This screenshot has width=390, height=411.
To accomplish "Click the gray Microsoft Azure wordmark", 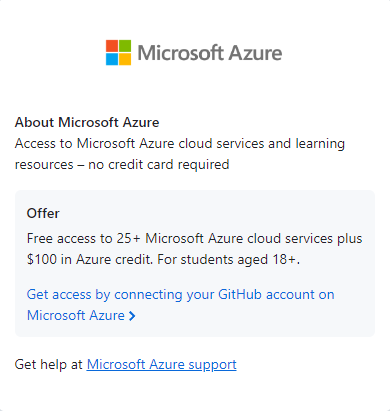I will [x=210, y=53].
